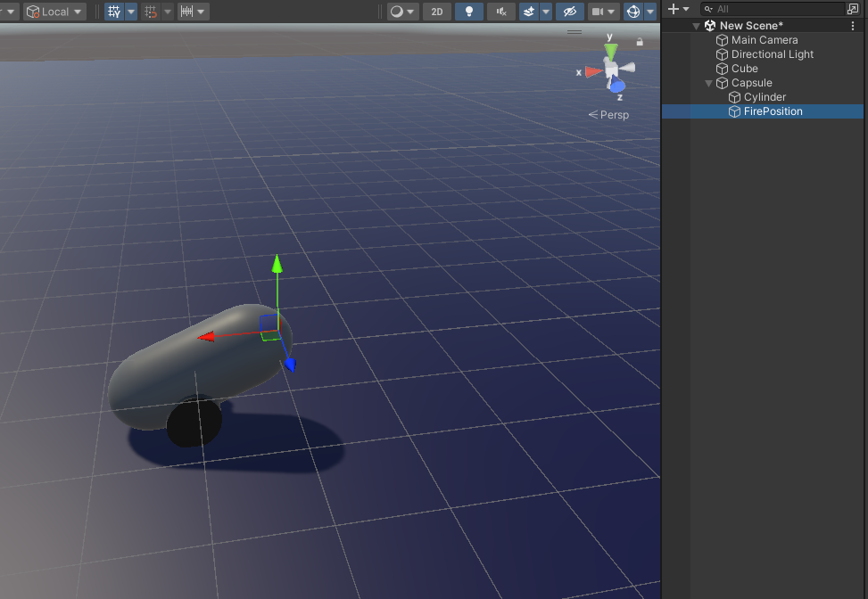This screenshot has width=868, height=599.
Task: Click the draw mode shading sphere icon
Action: pos(397,12)
